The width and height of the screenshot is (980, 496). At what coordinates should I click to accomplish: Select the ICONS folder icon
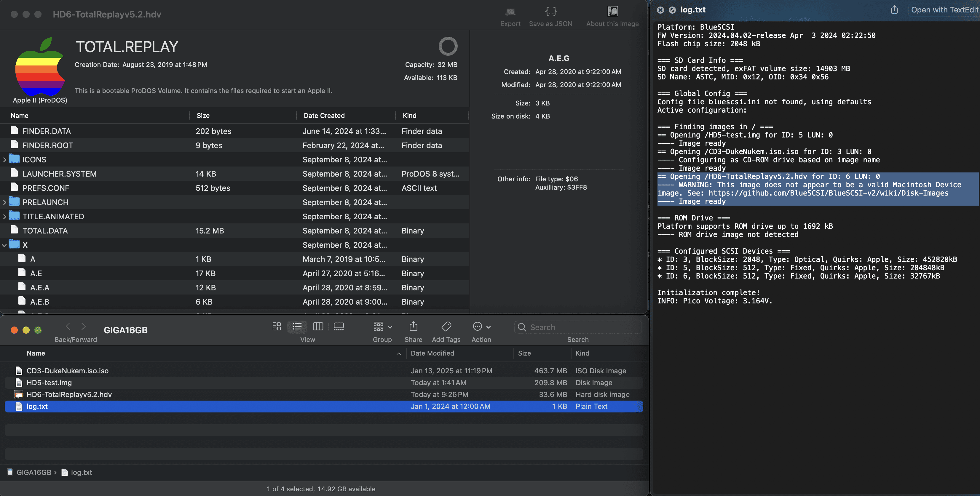pos(14,159)
